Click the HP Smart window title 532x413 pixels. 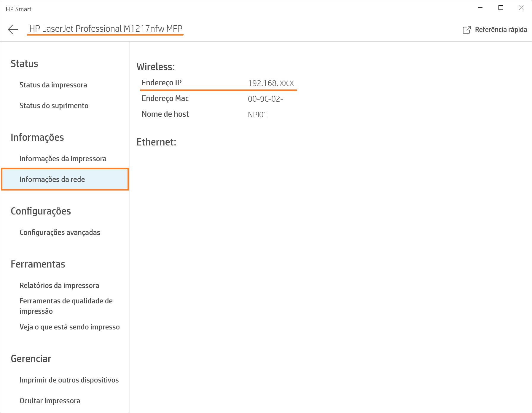[18, 9]
